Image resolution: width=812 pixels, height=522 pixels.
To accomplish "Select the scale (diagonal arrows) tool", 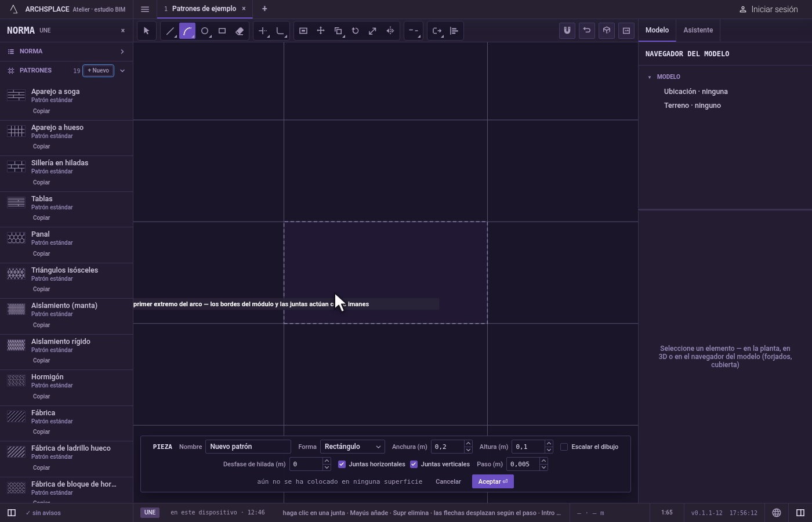I will point(373,31).
